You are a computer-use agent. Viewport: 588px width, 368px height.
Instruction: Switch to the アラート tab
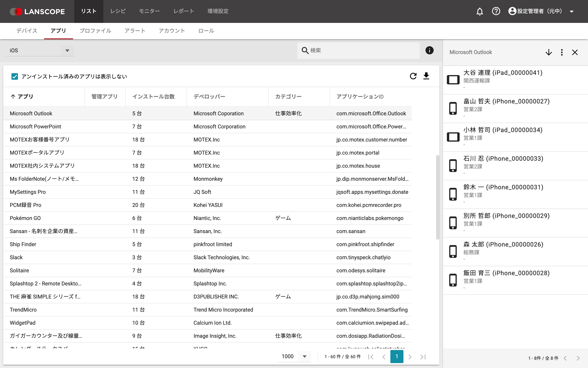pos(135,31)
